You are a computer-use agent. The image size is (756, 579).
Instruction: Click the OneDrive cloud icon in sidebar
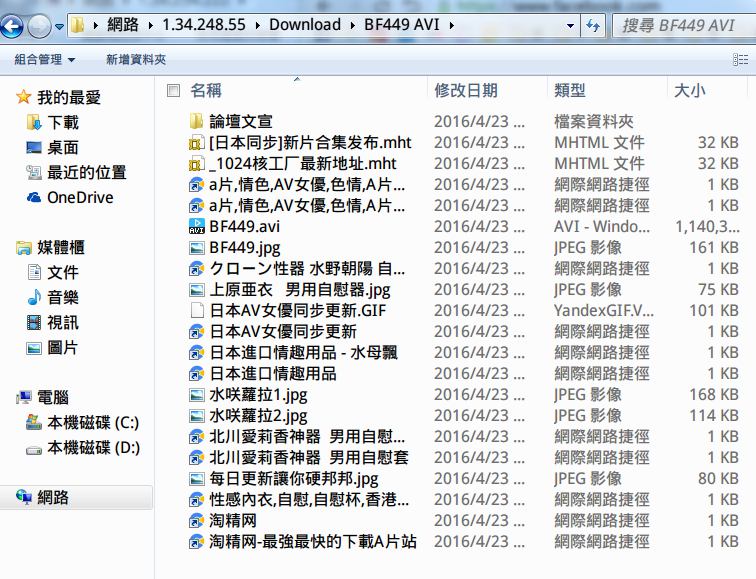pos(35,198)
